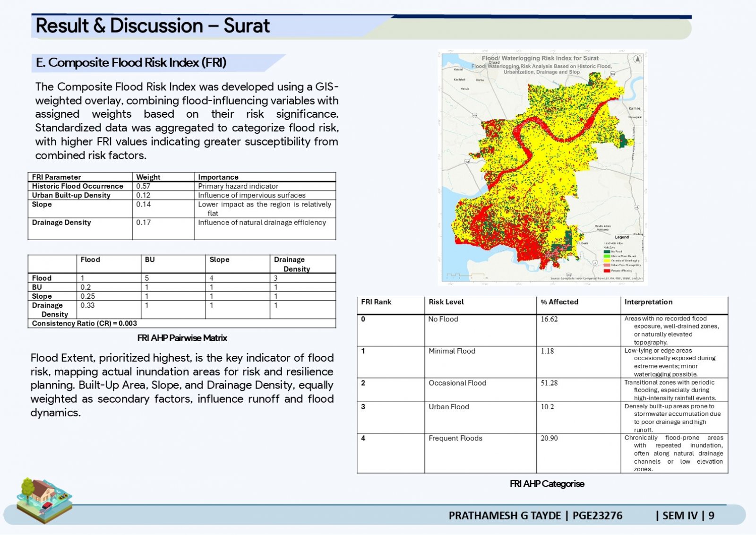Click the light green legend swatch
The width and height of the screenshot is (756, 535).
(607, 256)
